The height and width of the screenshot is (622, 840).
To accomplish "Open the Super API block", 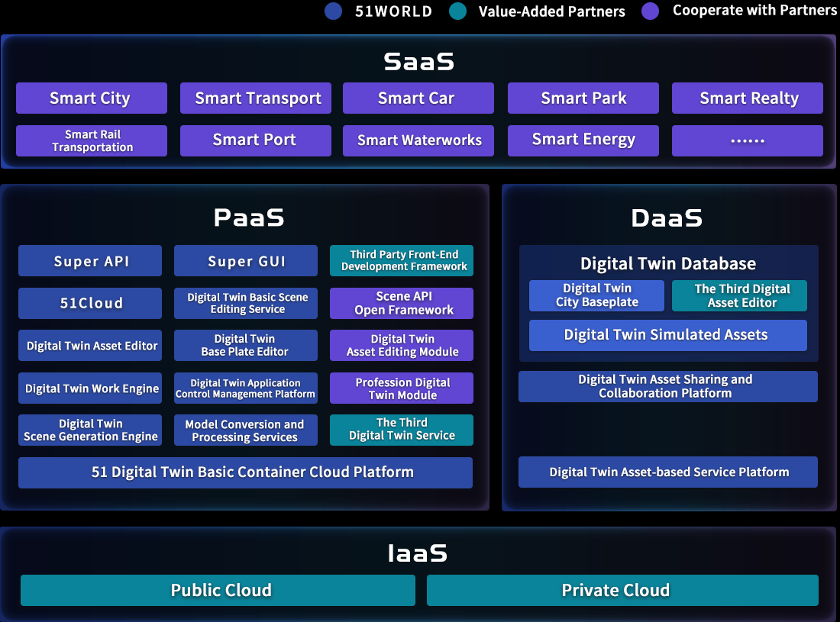I will click(90, 261).
